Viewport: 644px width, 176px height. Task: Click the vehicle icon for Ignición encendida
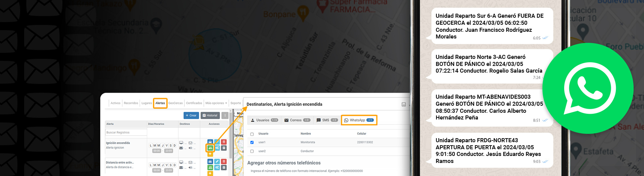[210, 142]
